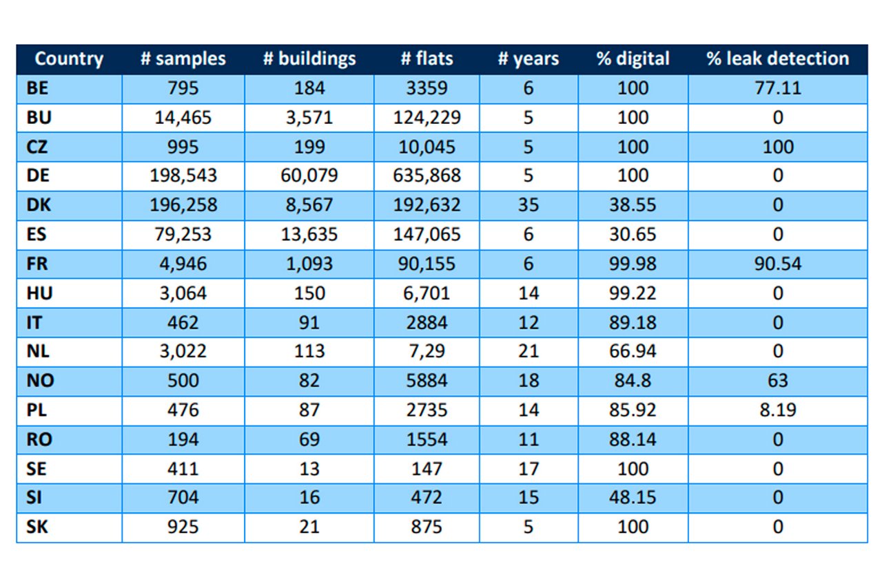
Task: Click the HU digital value 99.22
Action: (x=633, y=293)
